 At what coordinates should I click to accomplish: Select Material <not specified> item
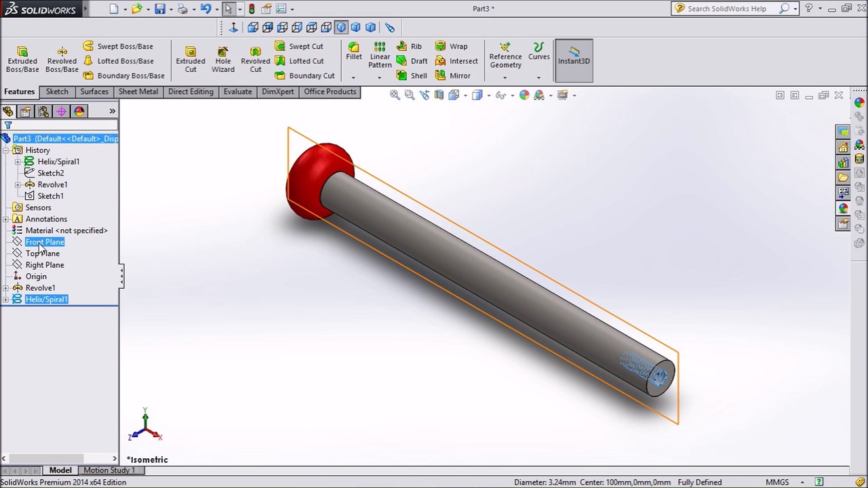point(66,230)
